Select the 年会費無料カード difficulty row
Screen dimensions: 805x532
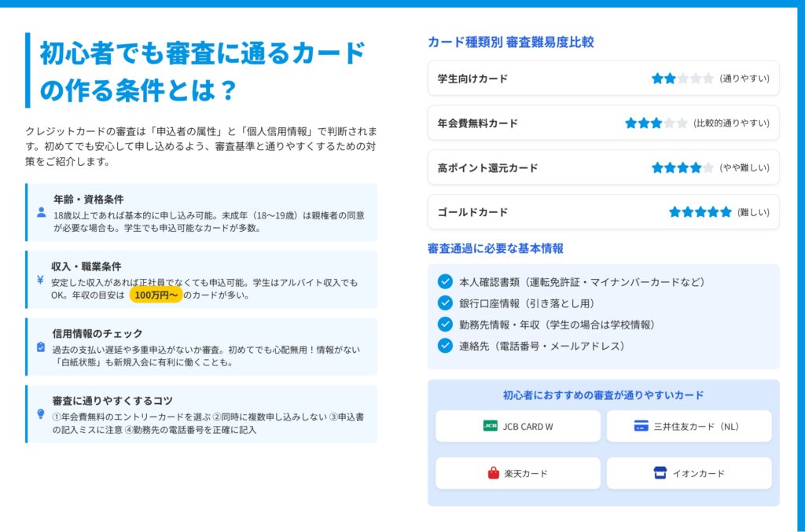click(x=603, y=123)
